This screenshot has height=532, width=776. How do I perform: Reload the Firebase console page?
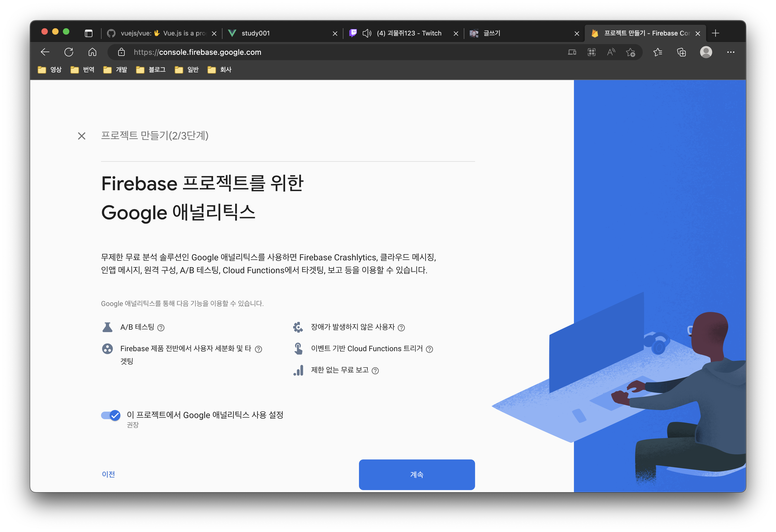pos(69,52)
